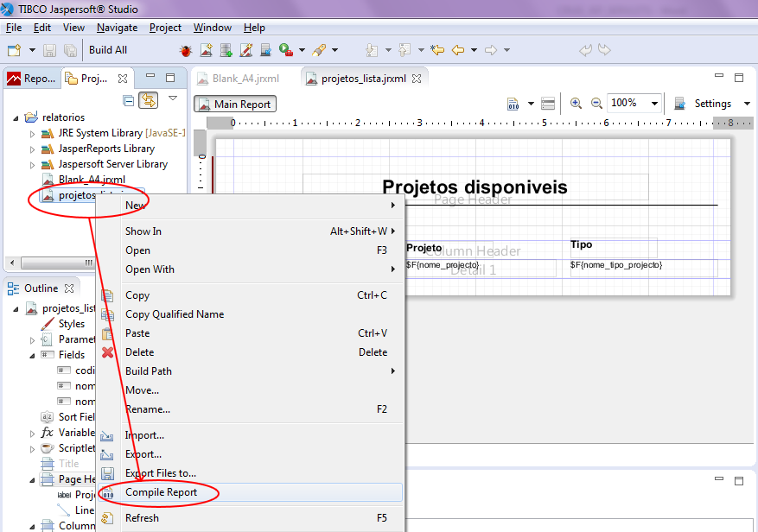Open the zoom level 100% dropdown
The image size is (758, 532).
pos(654,104)
